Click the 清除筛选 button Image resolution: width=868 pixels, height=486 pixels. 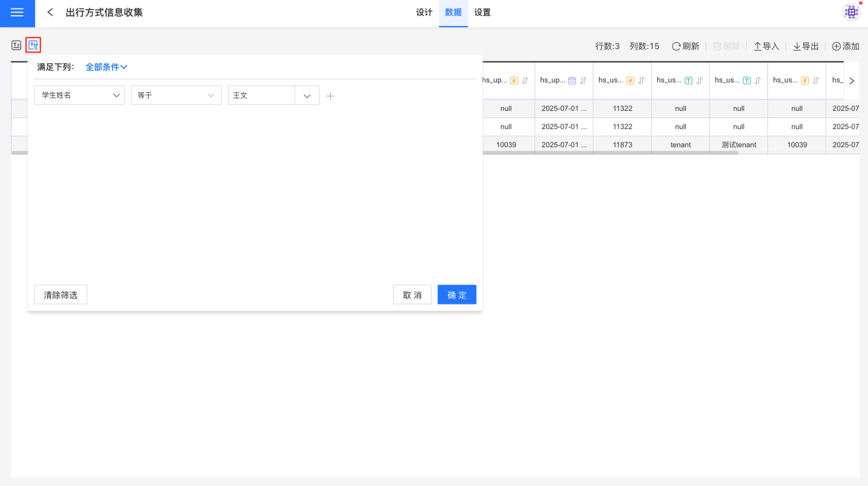coord(60,295)
